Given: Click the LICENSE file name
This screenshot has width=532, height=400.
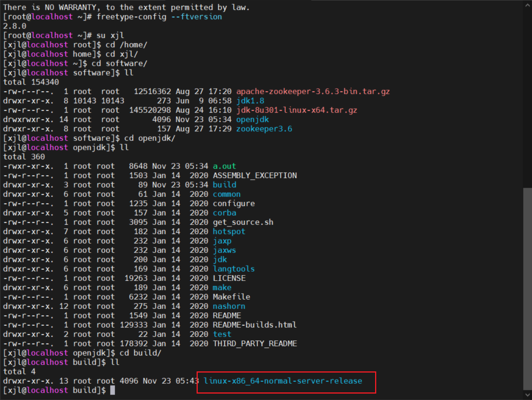Looking at the screenshot, I should 229,278.
